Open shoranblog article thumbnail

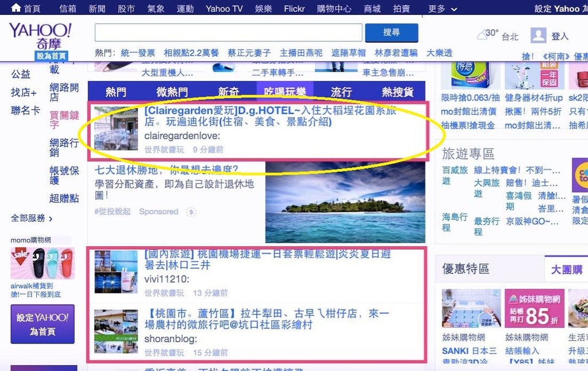(116, 331)
